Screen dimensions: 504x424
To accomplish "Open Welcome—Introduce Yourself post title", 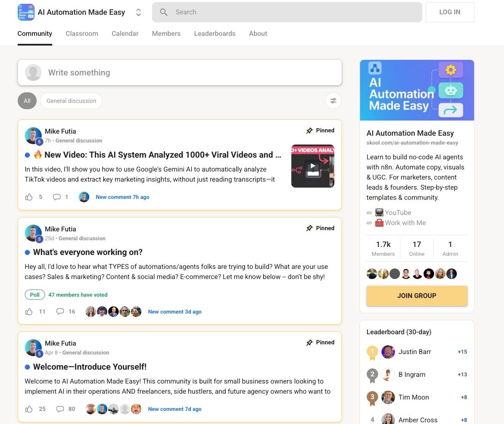I will (90, 367).
